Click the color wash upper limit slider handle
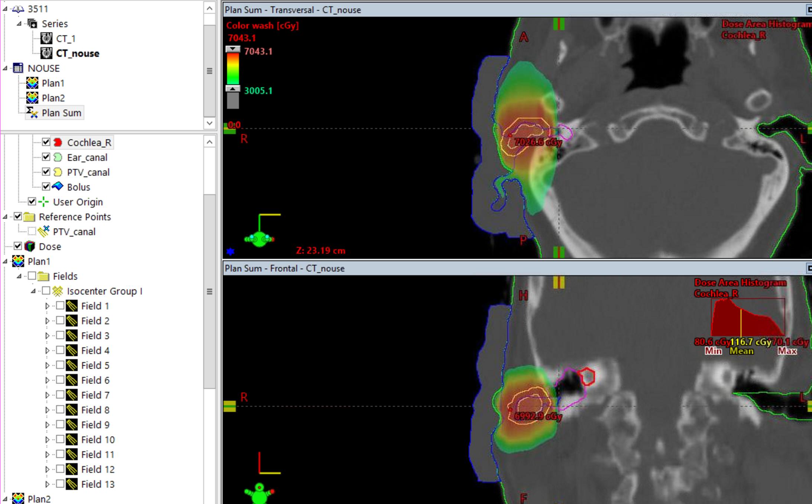The height and width of the screenshot is (504, 812). coord(233,49)
